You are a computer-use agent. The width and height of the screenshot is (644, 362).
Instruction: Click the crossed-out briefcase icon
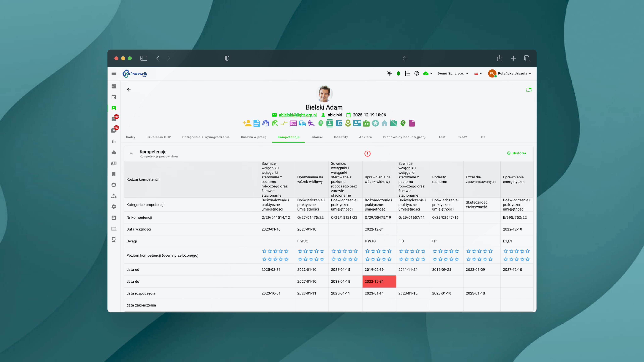(394, 123)
